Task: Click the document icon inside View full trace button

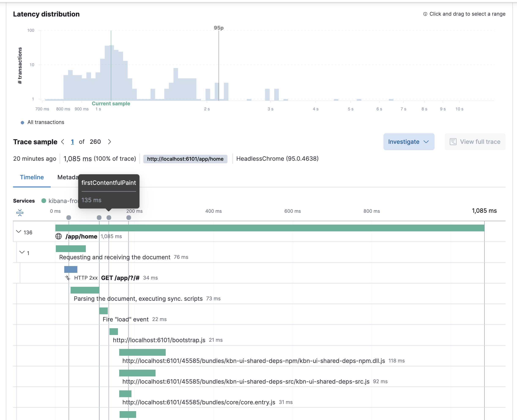Action: [x=453, y=141]
